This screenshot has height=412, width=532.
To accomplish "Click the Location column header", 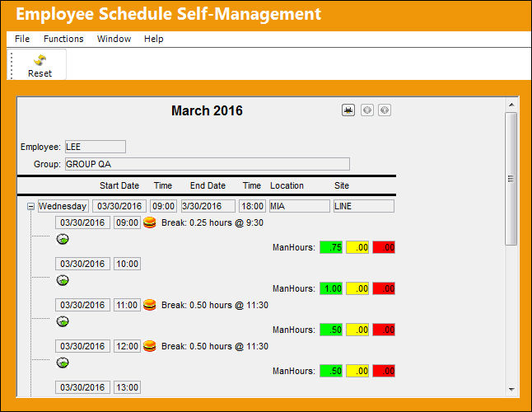I will (x=287, y=185).
